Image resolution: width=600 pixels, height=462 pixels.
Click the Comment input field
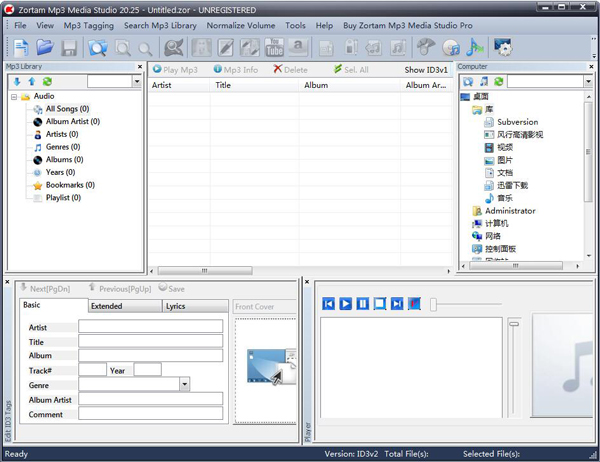(150, 413)
